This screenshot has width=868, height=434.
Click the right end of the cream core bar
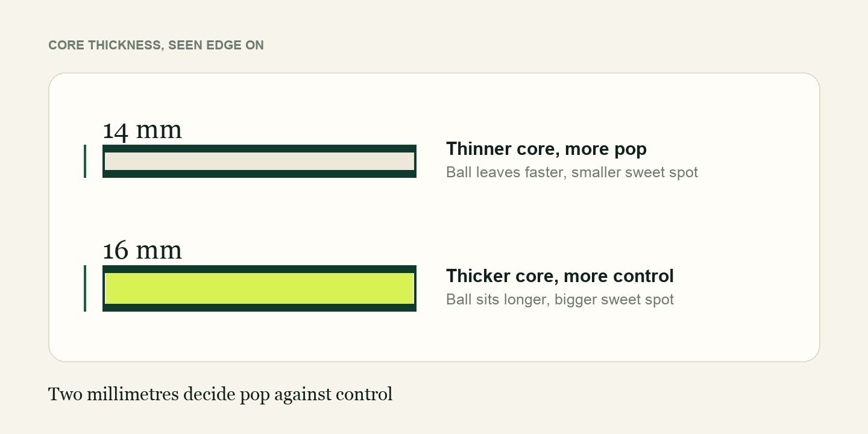(410, 162)
